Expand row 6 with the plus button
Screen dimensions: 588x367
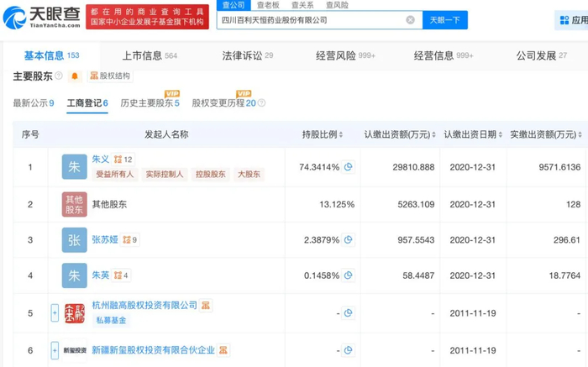pyautogui.click(x=55, y=349)
